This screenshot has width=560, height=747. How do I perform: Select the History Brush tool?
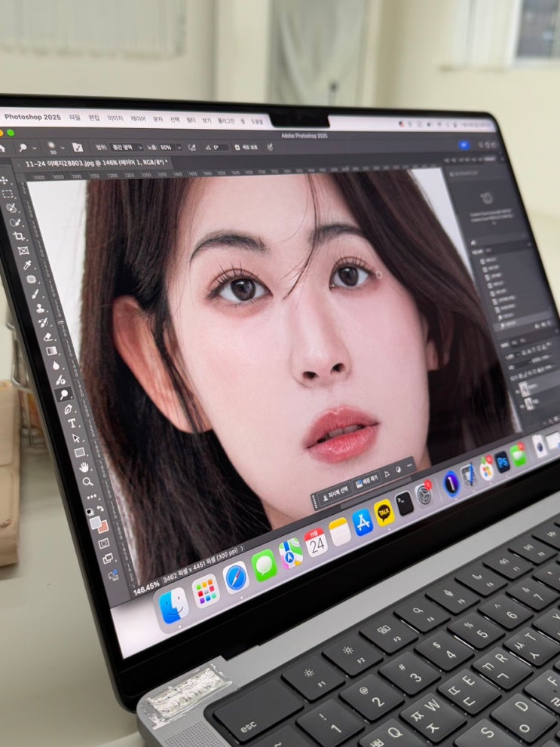44,323
